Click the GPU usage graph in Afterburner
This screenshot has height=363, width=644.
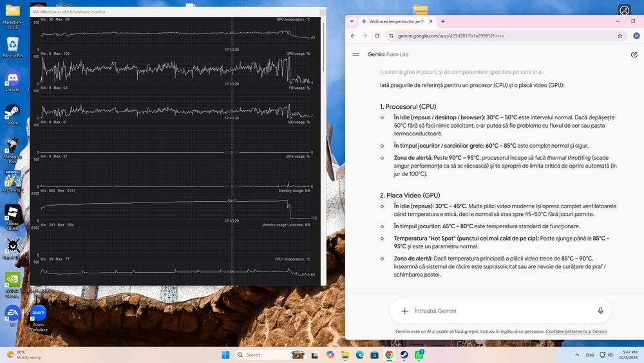175,70
